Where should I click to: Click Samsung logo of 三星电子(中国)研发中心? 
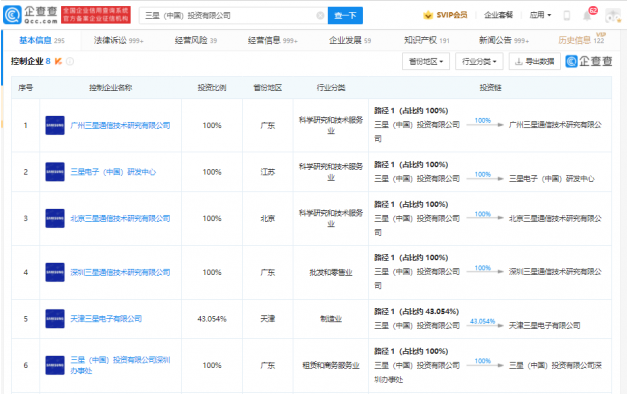pyautogui.click(x=55, y=172)
